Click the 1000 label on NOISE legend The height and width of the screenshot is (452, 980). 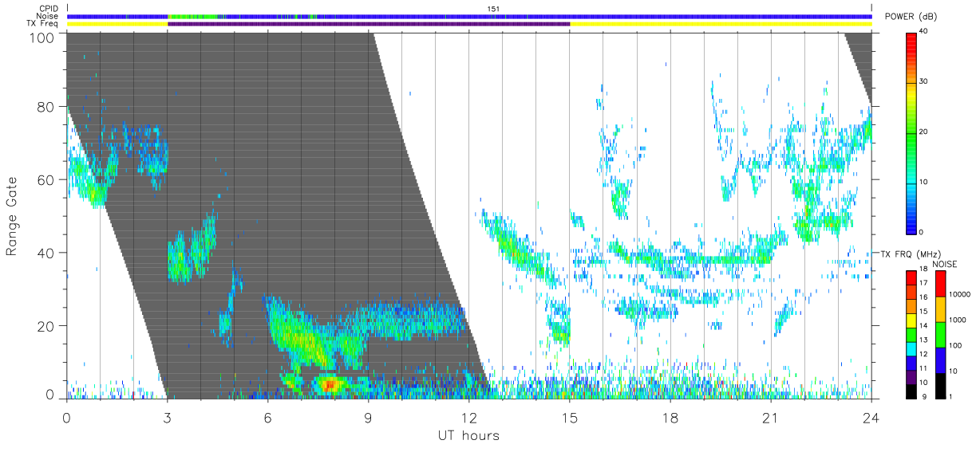[958, 320]
